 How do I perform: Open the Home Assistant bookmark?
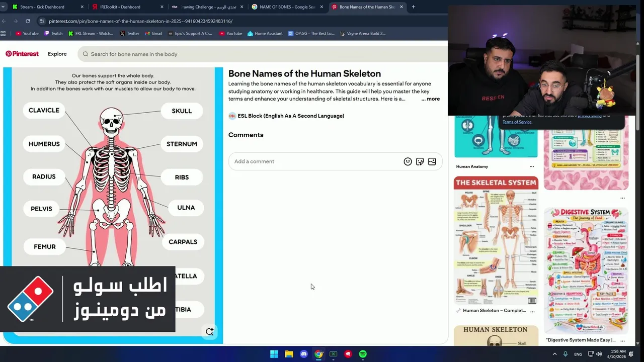point(265,34)
